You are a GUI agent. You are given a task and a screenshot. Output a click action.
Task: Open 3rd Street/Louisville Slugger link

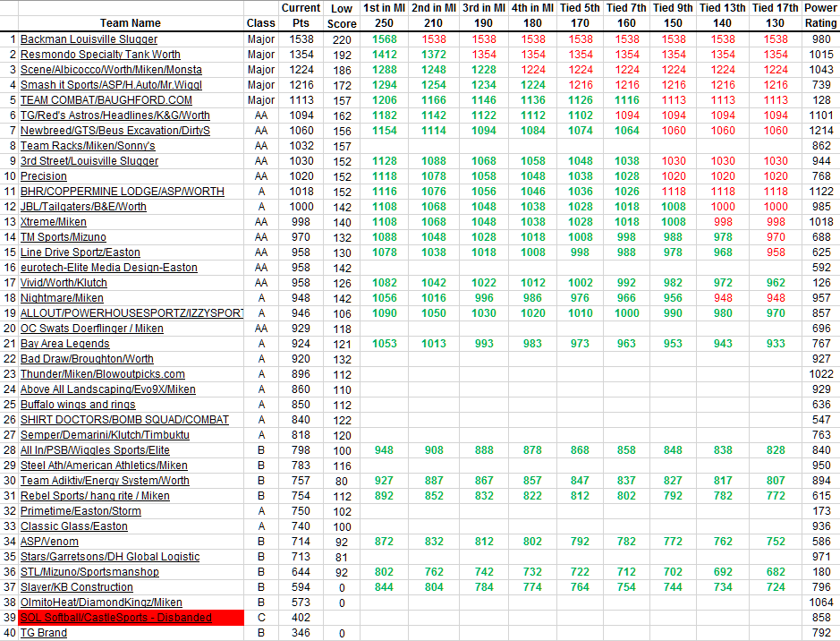89,161
